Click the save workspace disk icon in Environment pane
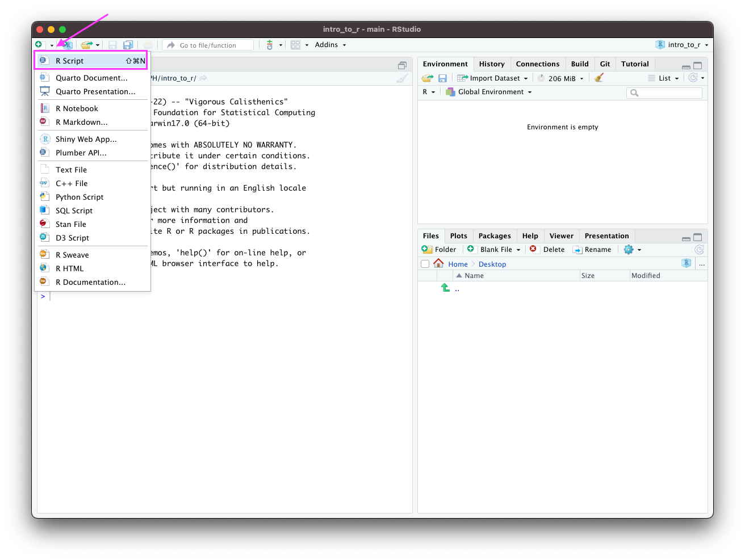Viewport: 745px width, 560px height. (443, 78)
